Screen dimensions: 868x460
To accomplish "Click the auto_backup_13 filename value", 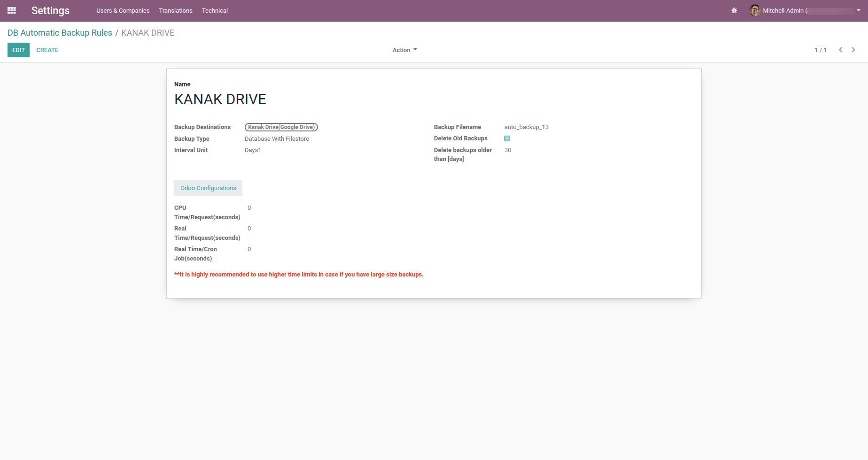I will coord(527,127).
